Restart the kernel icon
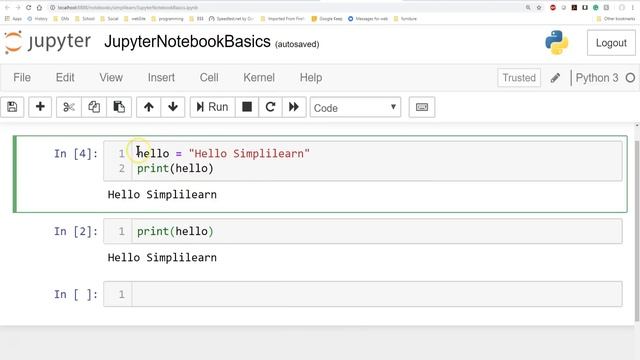This screenshot has height=360, width=640. 270,107
